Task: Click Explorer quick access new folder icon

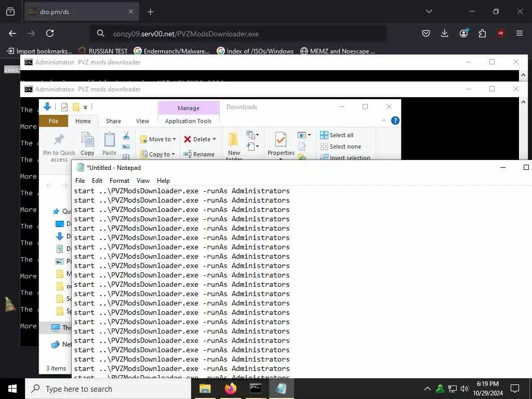Action: click(76, 107)
